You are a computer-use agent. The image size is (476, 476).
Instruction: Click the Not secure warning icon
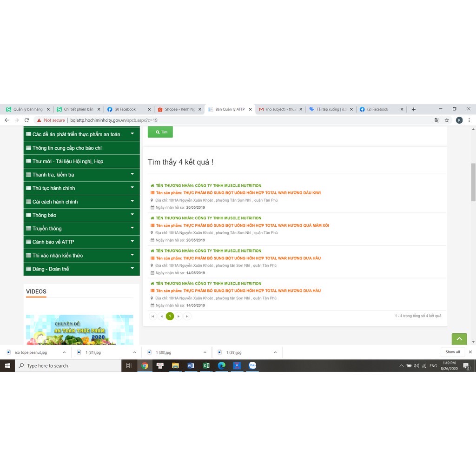pyautogui.click(x=39, y=120)
